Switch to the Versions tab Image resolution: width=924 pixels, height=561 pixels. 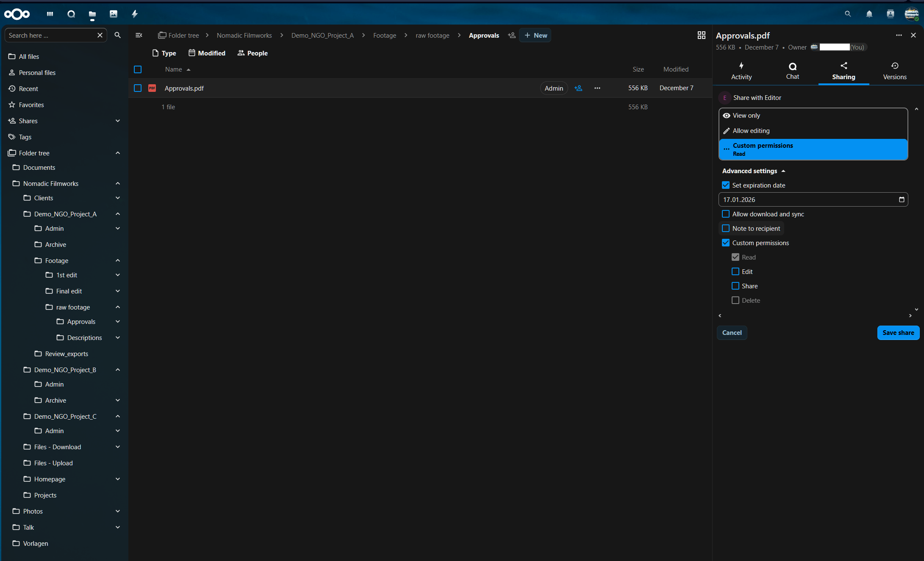coord(894,71)
